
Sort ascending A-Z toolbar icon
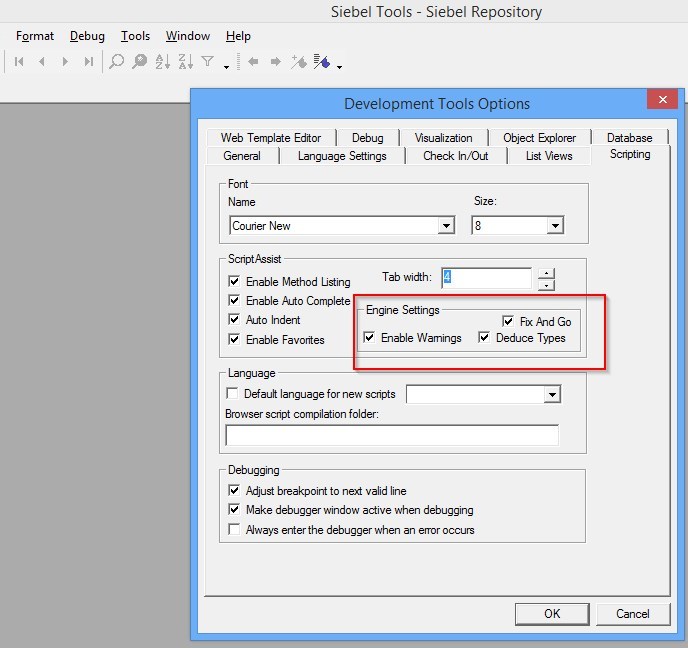click(x=162, y=62)
